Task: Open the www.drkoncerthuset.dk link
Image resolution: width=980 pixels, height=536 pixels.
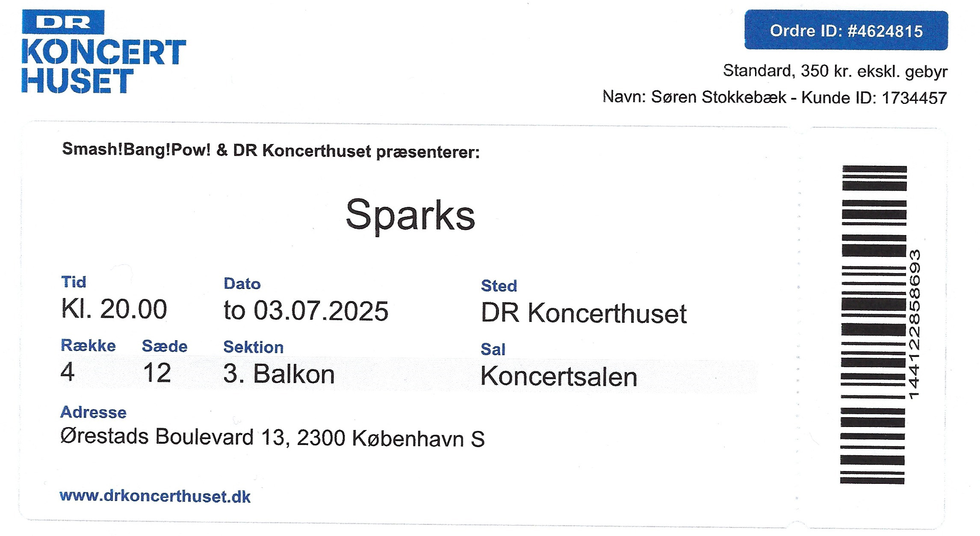Action: (x=155, y=496)
